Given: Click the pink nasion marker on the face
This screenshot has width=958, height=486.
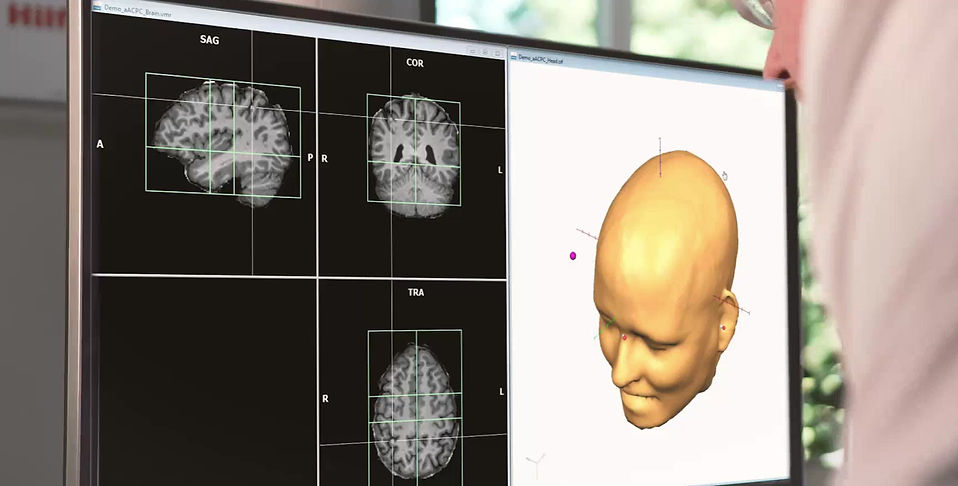Looking at the screenshot, I should [624, 337].
